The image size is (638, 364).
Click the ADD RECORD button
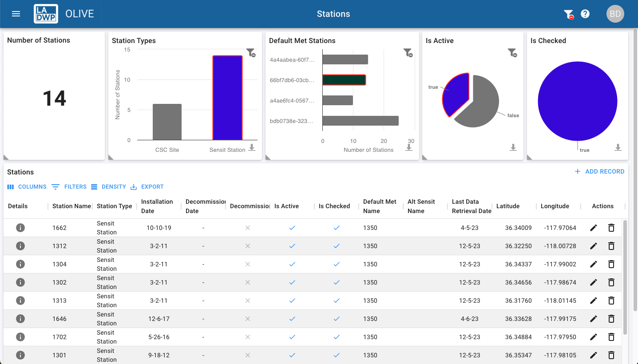pyautogui.click(x=599, y=171)
